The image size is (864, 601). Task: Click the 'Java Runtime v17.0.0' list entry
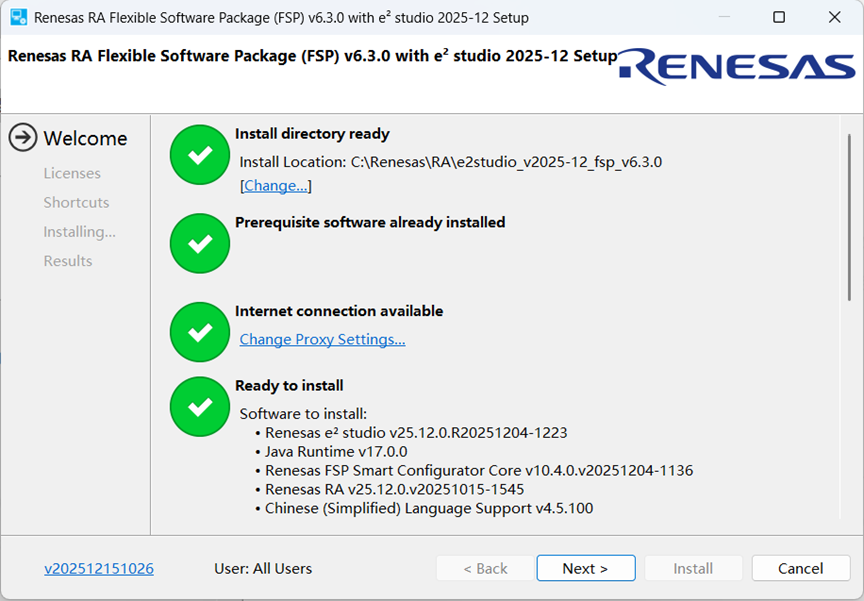[x=336, y=452]
